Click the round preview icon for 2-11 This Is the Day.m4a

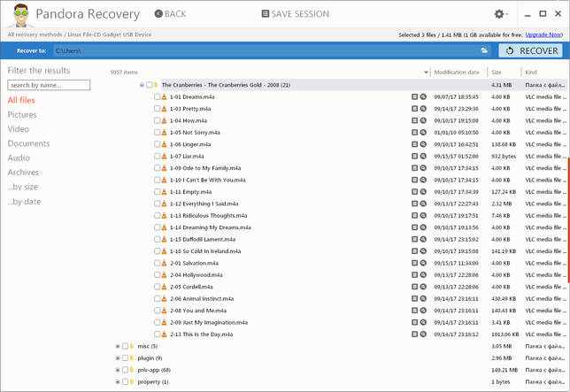pos(423,334)
